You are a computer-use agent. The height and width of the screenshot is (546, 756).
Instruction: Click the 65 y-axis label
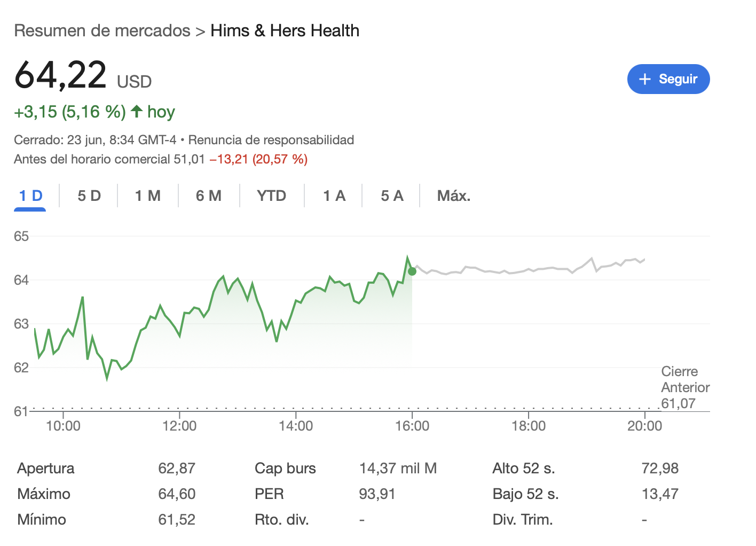click(21, 236)
